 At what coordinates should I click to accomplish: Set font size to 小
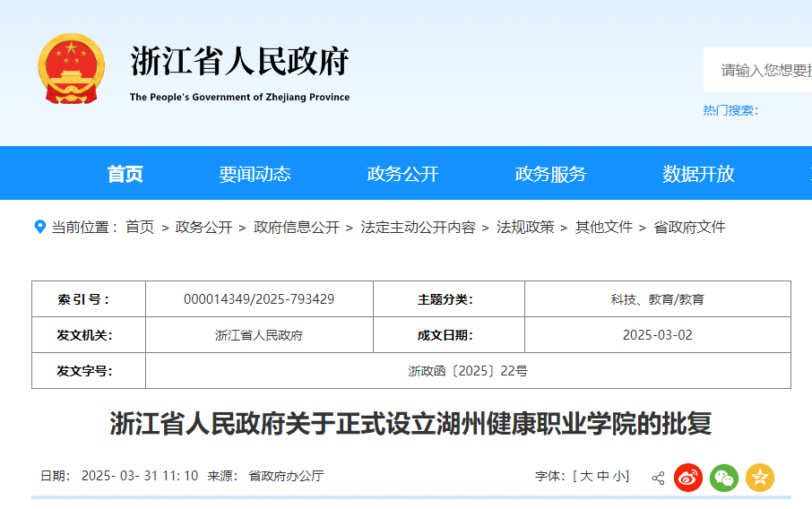tap(619, 476)
